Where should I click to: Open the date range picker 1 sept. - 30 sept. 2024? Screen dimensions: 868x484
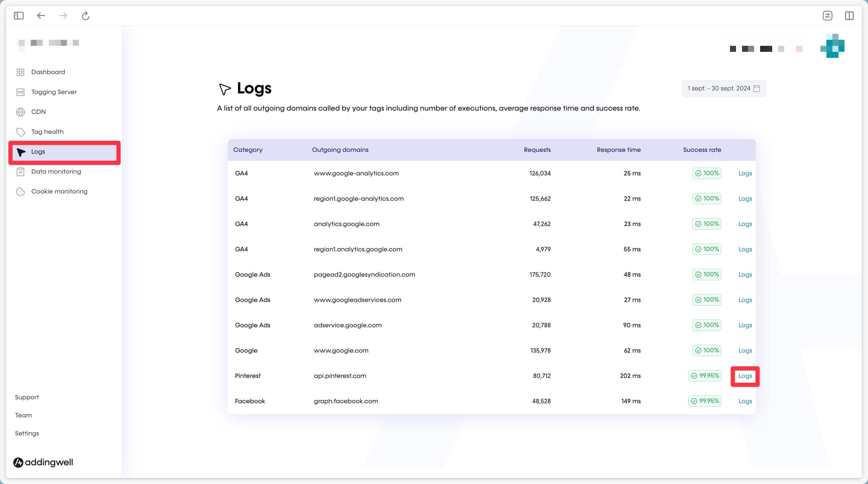(x=724, y=88)
